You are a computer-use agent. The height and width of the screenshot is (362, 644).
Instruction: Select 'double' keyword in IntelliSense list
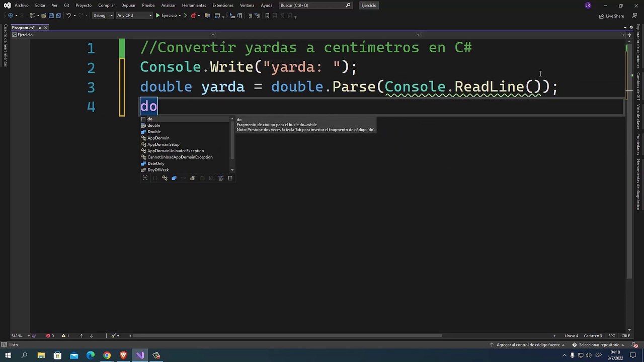tap(185, 125)
